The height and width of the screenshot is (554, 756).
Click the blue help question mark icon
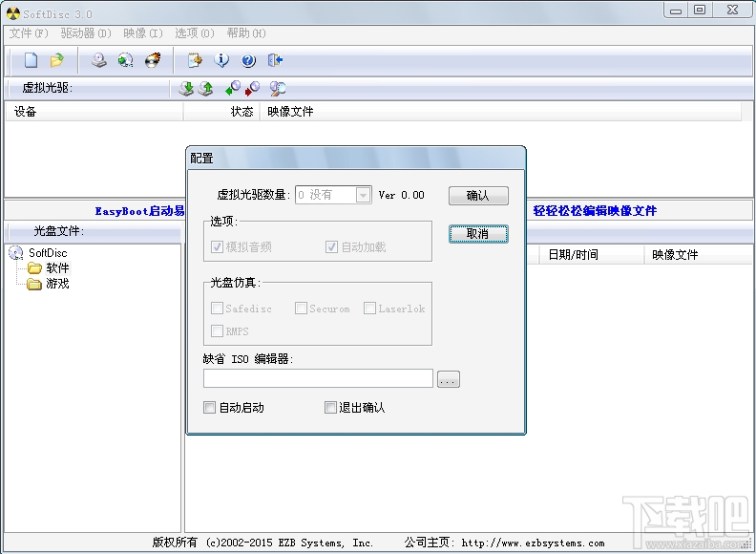[248, 60]
